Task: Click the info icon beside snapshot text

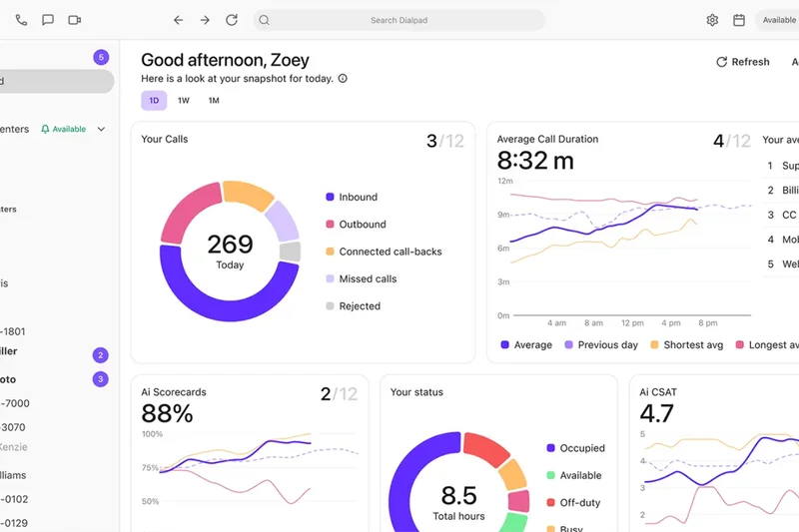Action: (343, 79)
